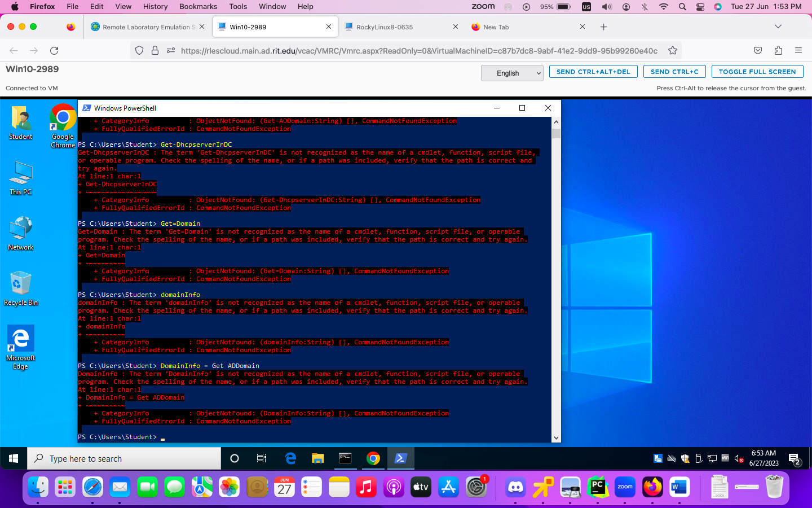This screenshot has width=812, height=508.
Task: Open Task View on the Windows taskbar
Action: point(262,458)
